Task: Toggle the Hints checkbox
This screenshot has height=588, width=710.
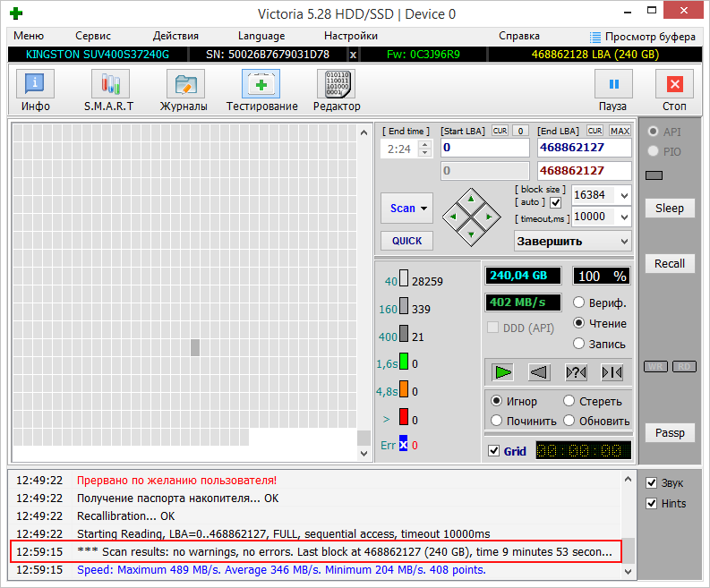Action: [651, 503]
